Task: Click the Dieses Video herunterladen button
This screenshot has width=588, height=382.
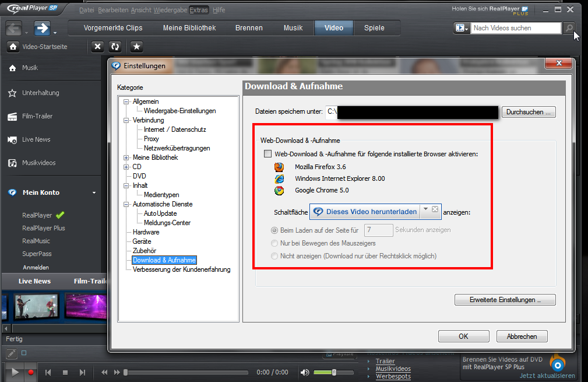Action: (365, 212)
